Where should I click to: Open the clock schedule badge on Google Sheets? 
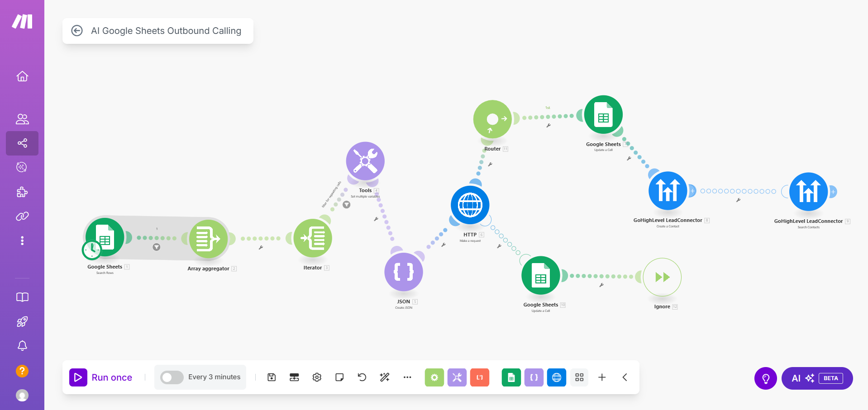pos(92,249)
